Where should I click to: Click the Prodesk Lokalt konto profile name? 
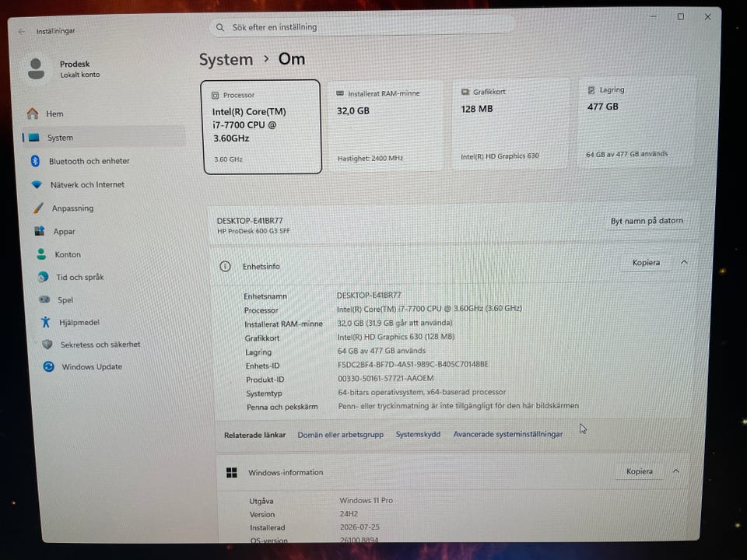click(x=79, y=68)
